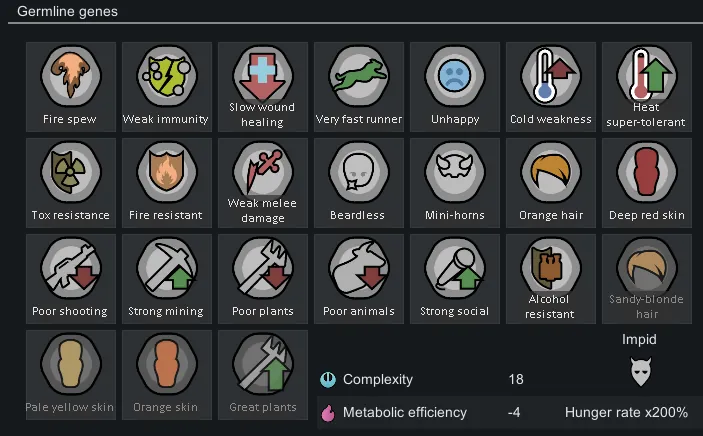Click the Weak melee damage gene

[263, 183]
